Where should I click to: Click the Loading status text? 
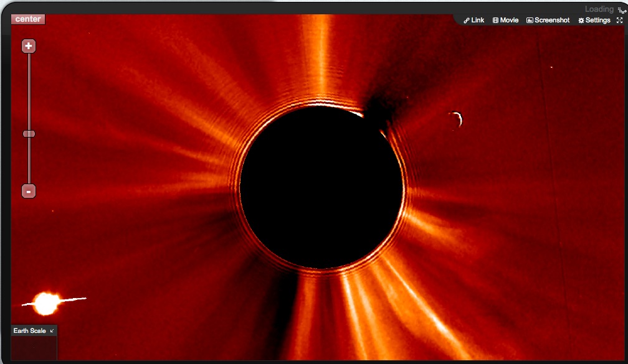[599, 9]
